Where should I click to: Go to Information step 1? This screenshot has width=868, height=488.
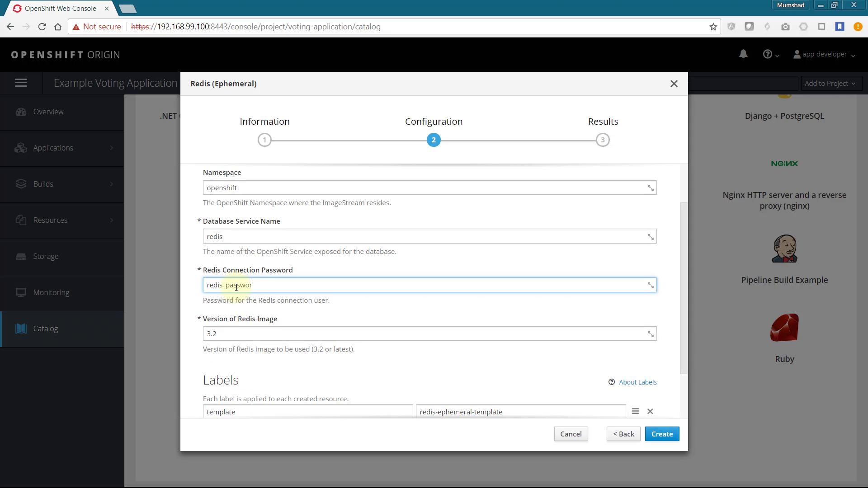(265, 140)
